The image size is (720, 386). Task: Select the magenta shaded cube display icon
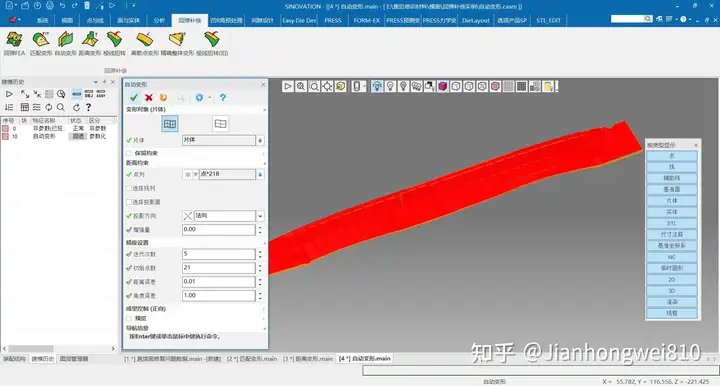pos(443,86)
